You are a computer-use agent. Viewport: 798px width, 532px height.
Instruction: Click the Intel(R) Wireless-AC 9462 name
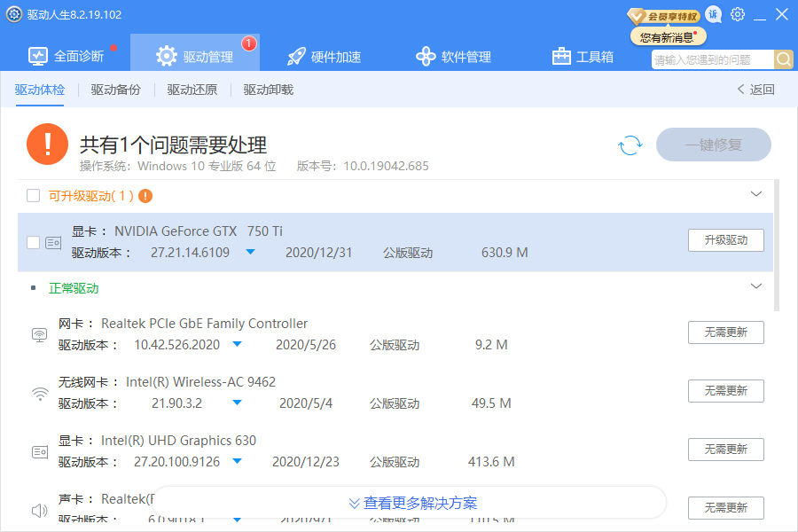(x=200, y=382)
